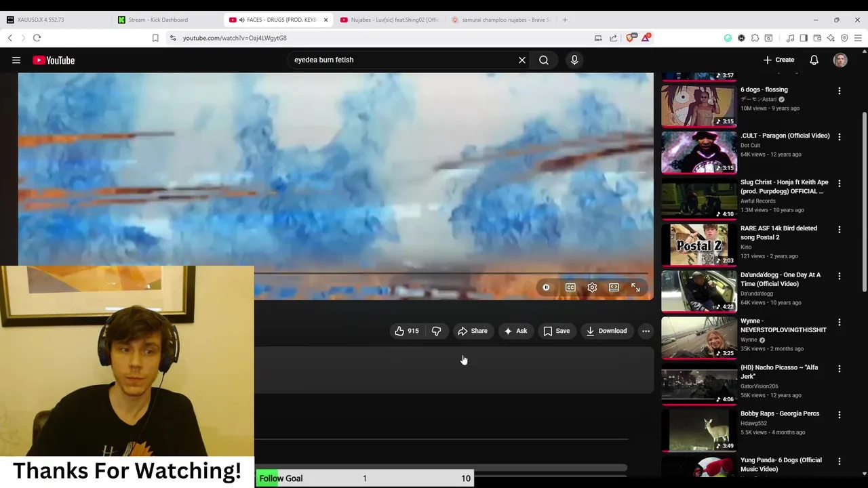Viewport: 868px width, 488px height.
Task: Open options for RARE ASF 14k Bird
Action: (x=840, y=230)
